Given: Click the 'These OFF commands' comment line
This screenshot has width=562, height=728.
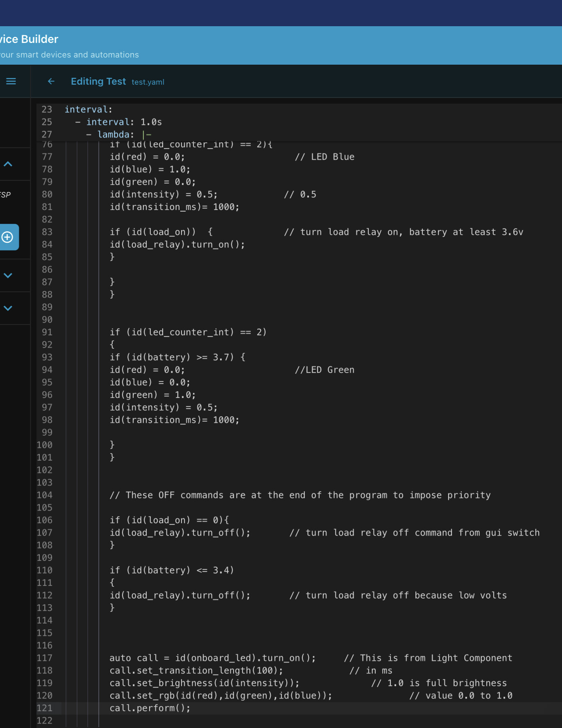Looking at the screenshot, I should pyautogui.click(x=300, y=495).
